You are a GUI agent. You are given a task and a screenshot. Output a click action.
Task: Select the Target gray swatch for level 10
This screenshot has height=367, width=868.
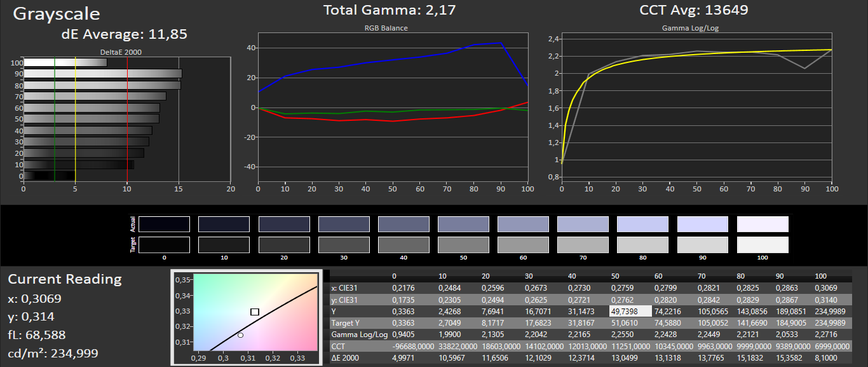coord(224,245)
